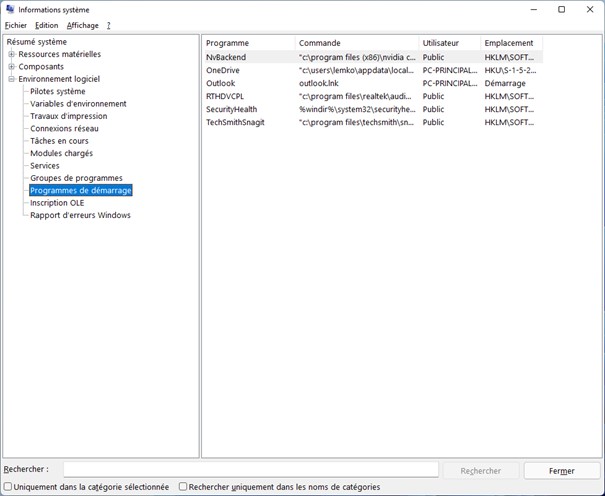This screenshot has width=605, height=496.
Task: Select Variables d'environnement
Action: pyautogui.click(x=78, y=104)
